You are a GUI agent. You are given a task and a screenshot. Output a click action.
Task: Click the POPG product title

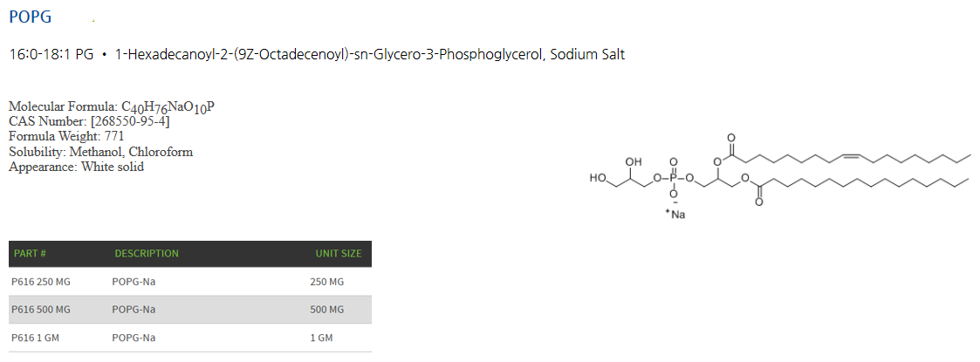[x=31, y=17]
